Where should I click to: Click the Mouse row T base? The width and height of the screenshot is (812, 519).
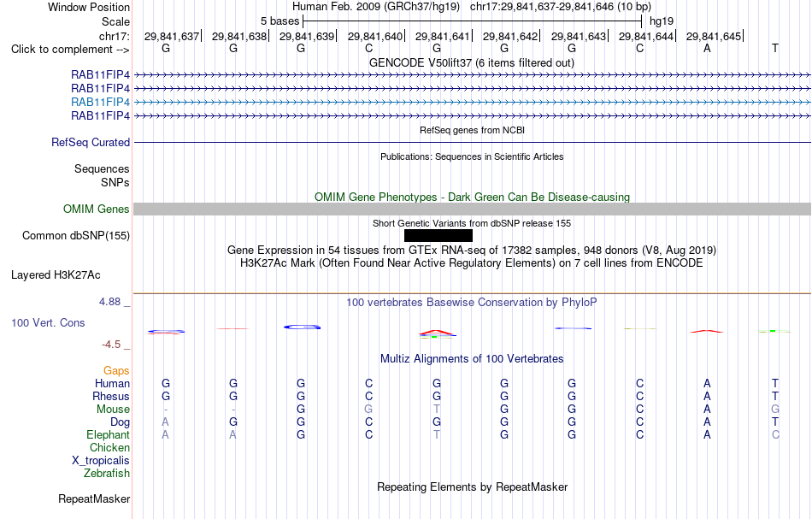pyautogui.click(x=437, y=410)
